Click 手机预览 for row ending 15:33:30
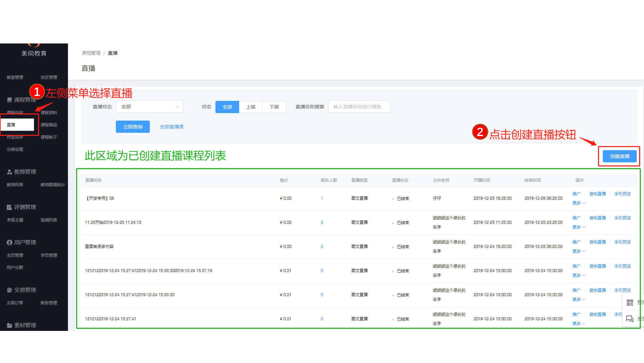 [x=623, y=290]
